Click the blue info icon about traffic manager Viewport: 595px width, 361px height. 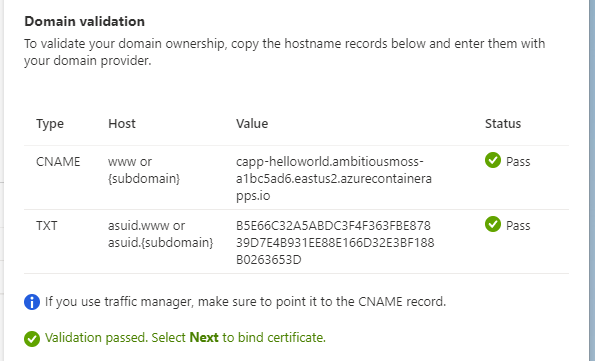tap(32, 302)
